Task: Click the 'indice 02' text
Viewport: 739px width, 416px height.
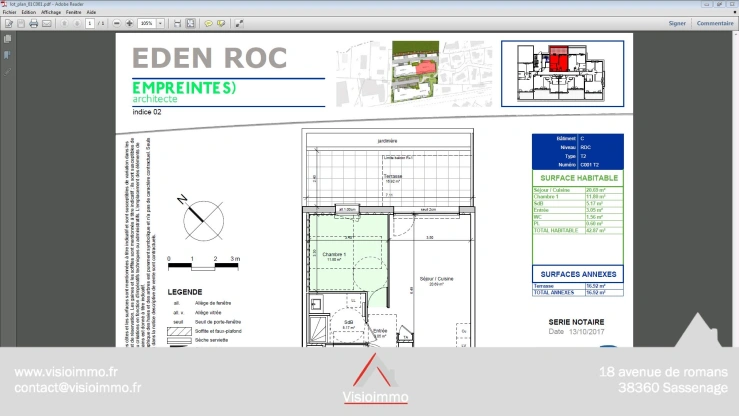Action: [147, 112]
